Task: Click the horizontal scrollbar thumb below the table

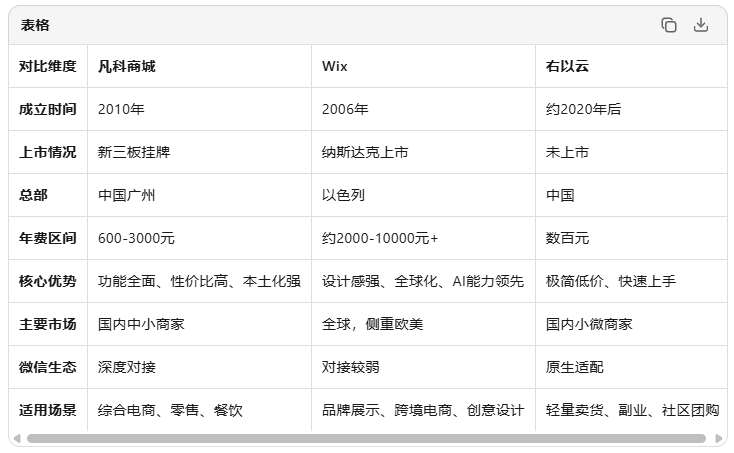Action: [x=366, y=438]
